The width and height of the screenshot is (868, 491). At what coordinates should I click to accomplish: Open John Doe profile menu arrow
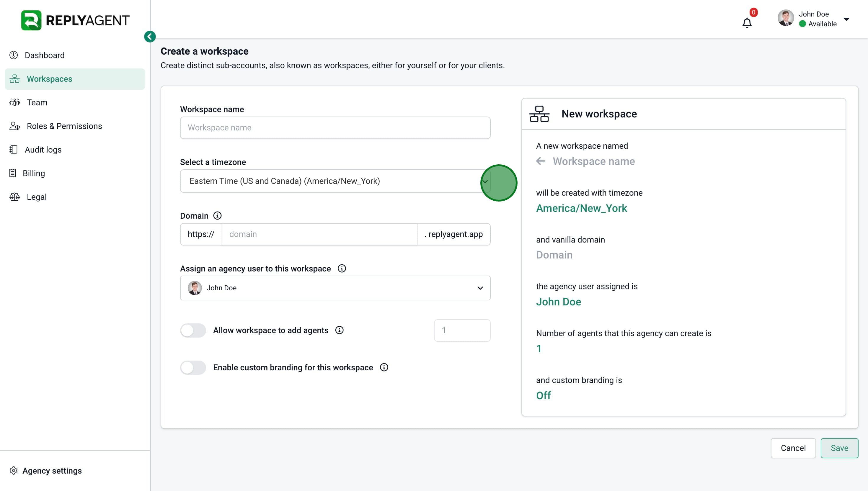[846, 19]
